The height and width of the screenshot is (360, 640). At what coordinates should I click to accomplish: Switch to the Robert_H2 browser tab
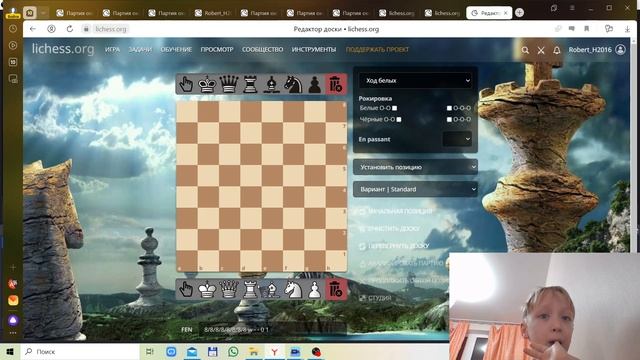point(213,13)
